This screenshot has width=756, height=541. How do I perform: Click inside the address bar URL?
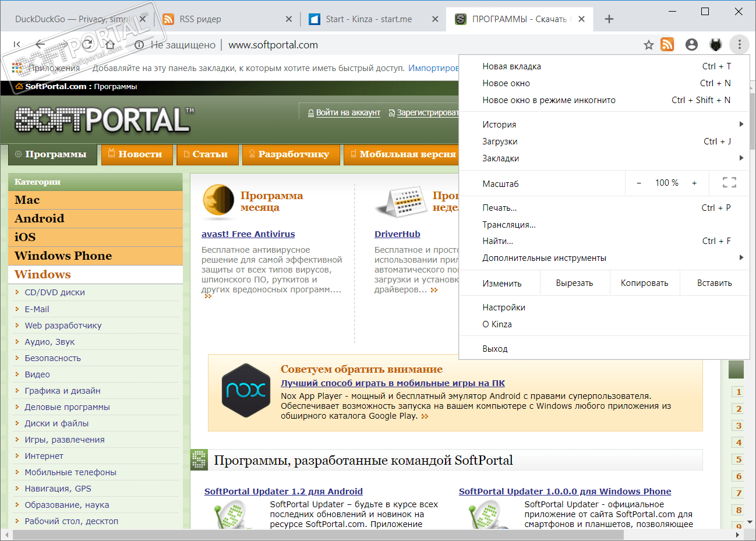(x=273, y=45)
